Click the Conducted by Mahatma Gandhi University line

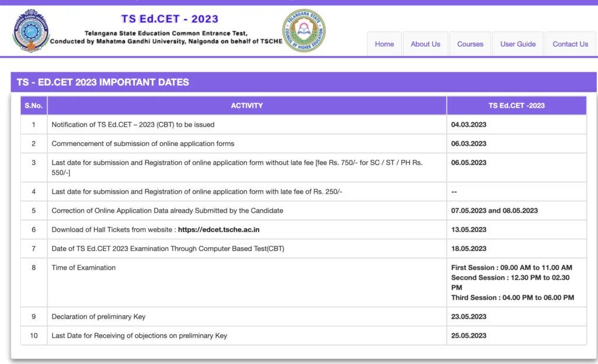click(166, 41)
